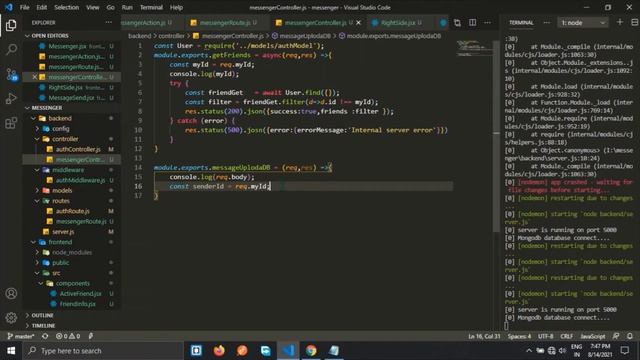Close the messengerController.js editor tab
Image resolution: width=640 pixels, height=360 pixels.
pyautogui.click(x=358, y=23)
